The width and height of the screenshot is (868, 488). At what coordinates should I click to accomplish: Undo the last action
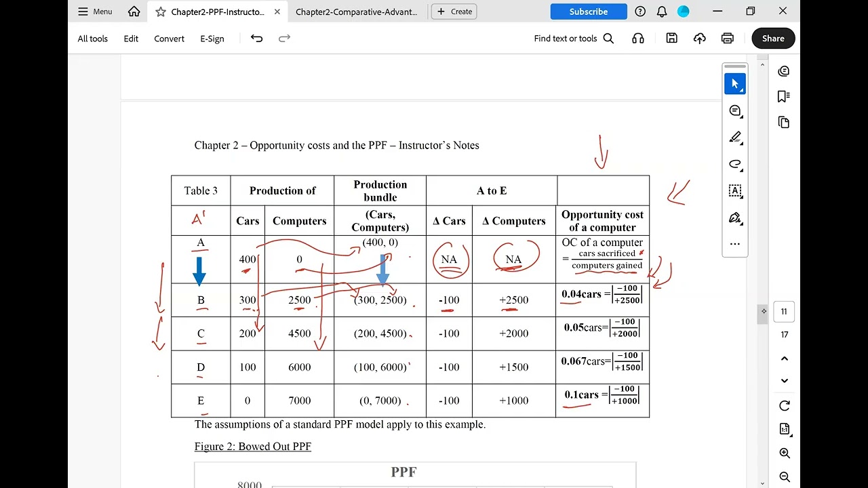256,39
